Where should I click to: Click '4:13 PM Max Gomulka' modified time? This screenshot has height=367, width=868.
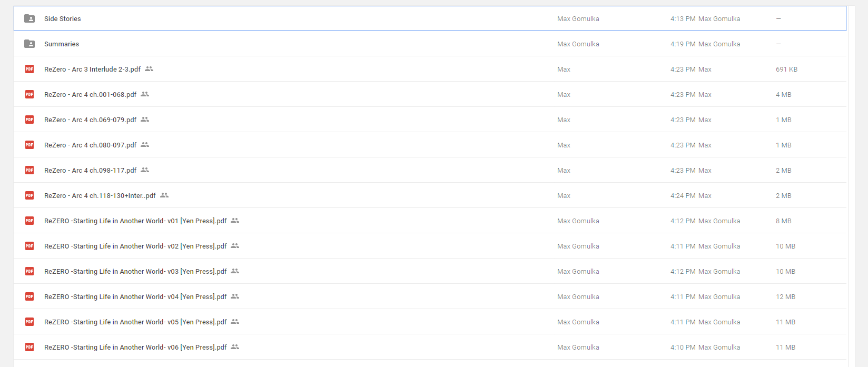coord(705,18)
